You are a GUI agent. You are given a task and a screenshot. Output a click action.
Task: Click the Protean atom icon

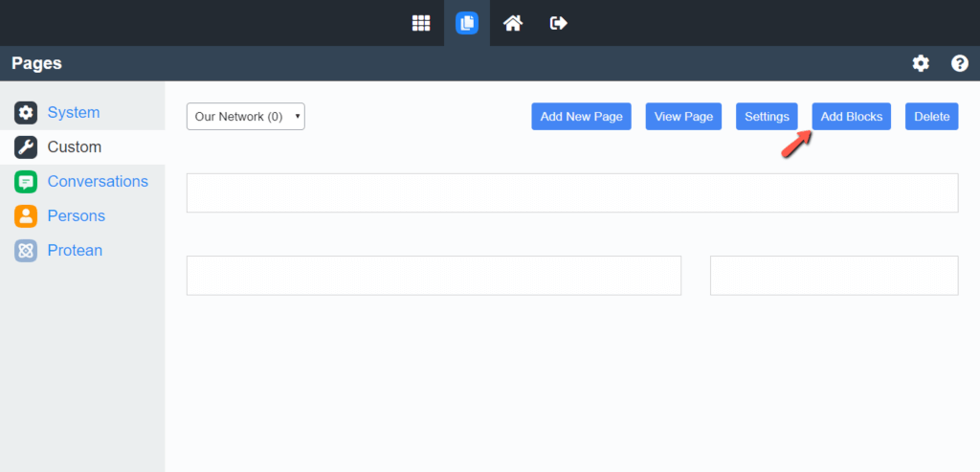click(26, 251)
